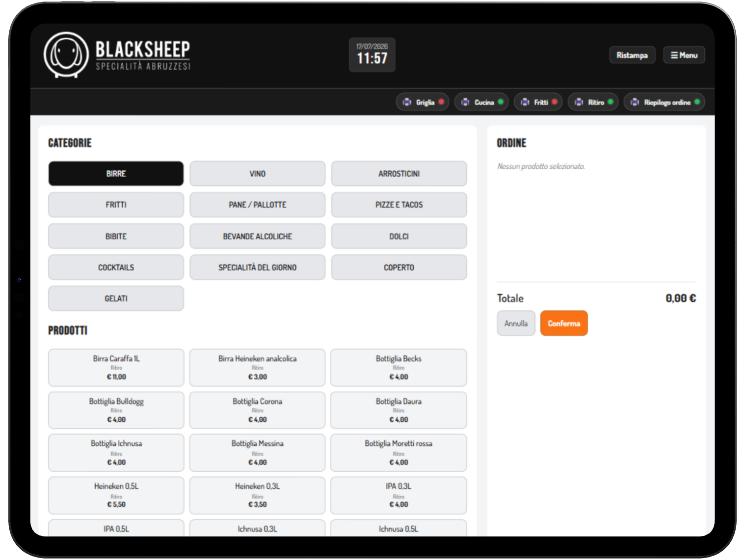Select the COPERTO category
Screen dimensions: 745x560
(x=399, y=267)
